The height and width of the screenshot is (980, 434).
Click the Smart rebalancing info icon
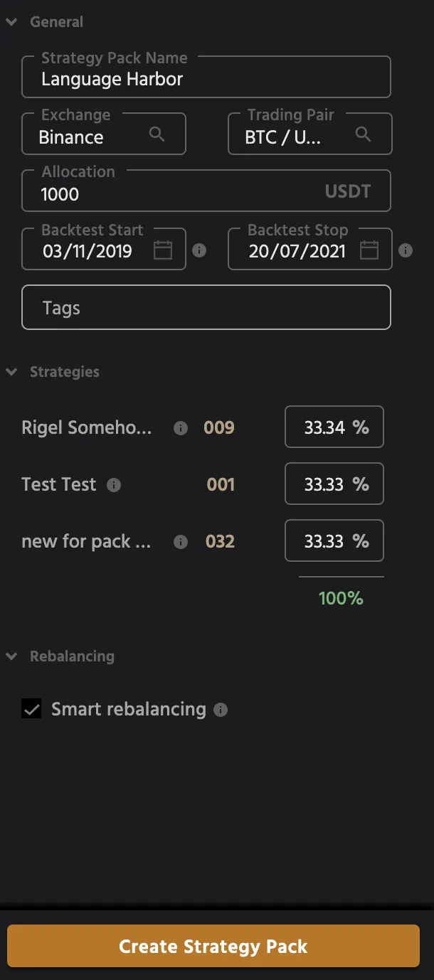click(221, 710)
